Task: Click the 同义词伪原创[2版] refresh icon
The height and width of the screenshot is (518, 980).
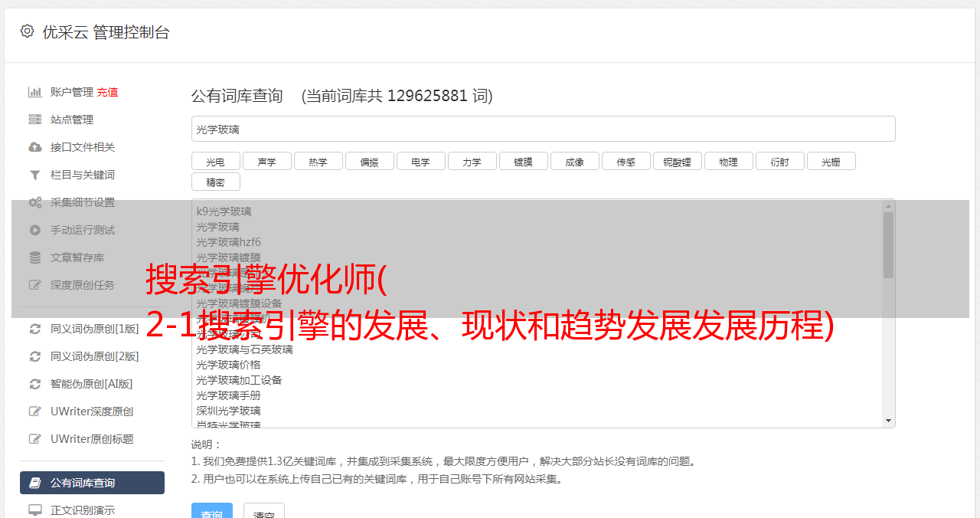Action: [x=35, y=356]
